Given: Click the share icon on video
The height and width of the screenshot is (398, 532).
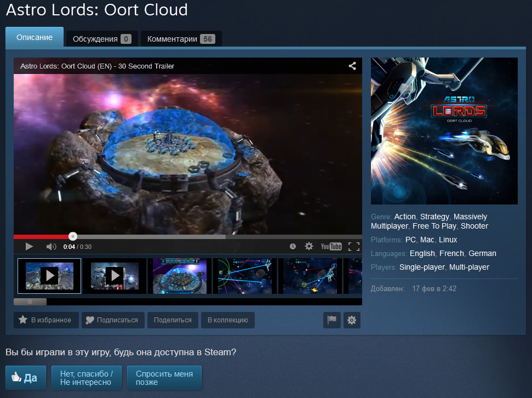Looking at the screenshot, I should (x=352, y=66).
